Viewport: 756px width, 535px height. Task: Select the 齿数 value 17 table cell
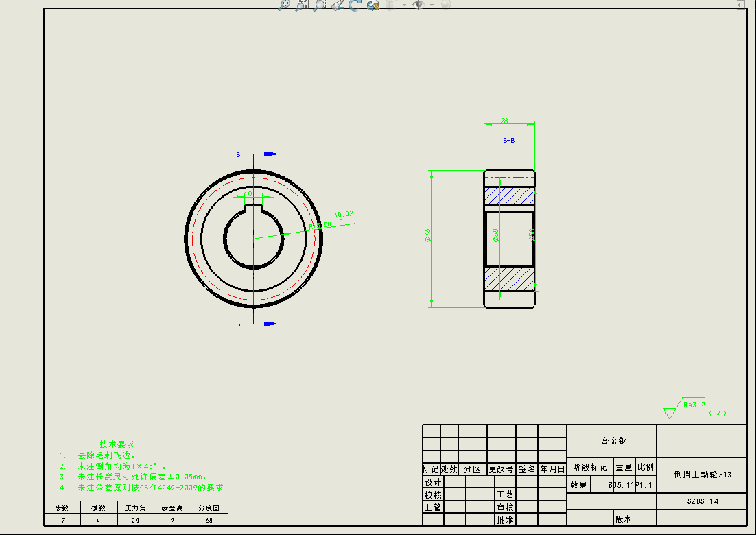pyautogui.click(x=62, y=520)
